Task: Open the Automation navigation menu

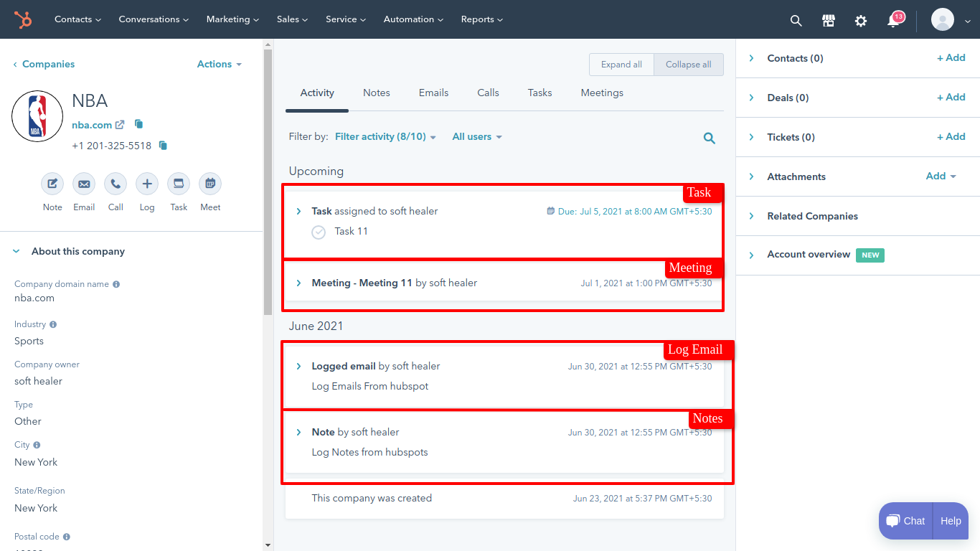Action: [413, 19]
